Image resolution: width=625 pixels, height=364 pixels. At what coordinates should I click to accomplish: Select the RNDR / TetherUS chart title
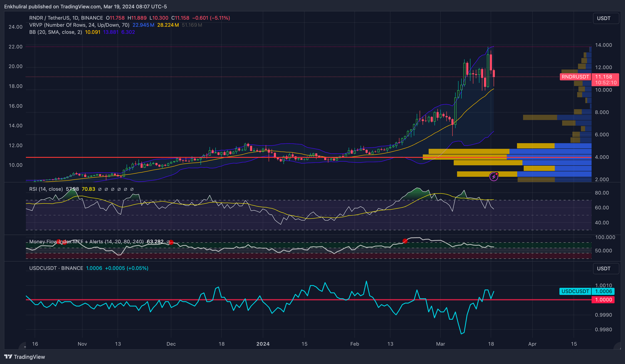point(66,18)
